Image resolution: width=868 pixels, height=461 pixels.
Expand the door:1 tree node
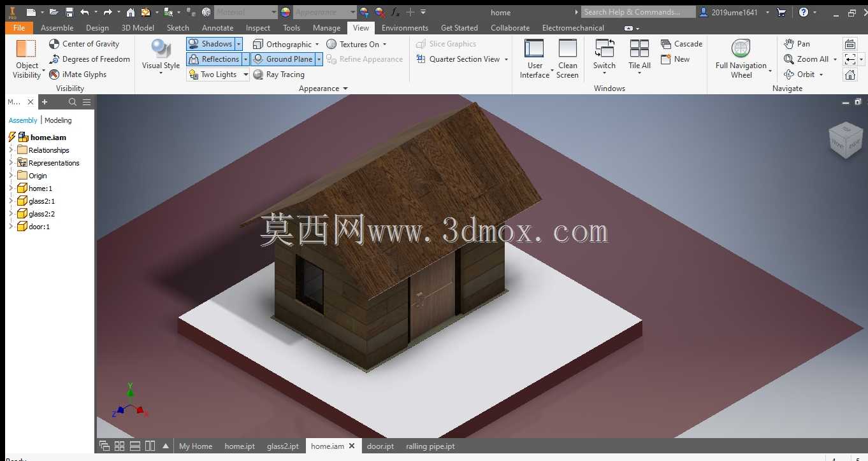pos(11,227)
